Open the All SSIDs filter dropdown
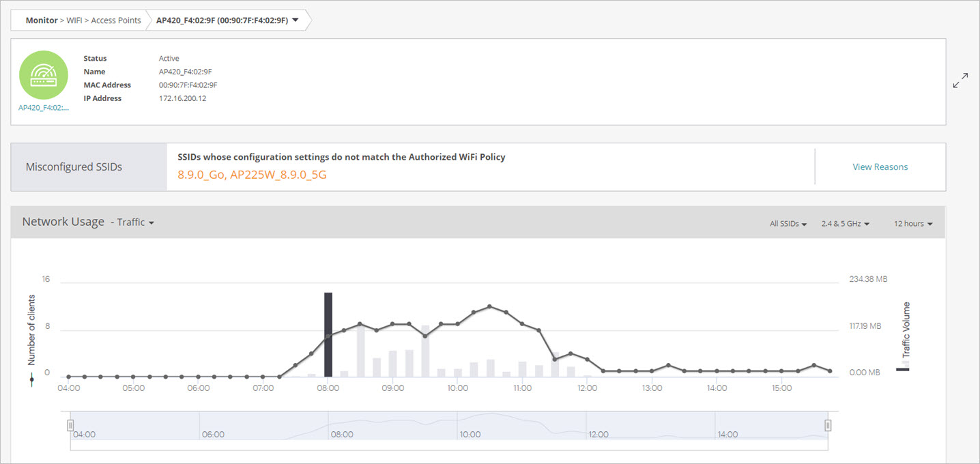 coord(788,224)
